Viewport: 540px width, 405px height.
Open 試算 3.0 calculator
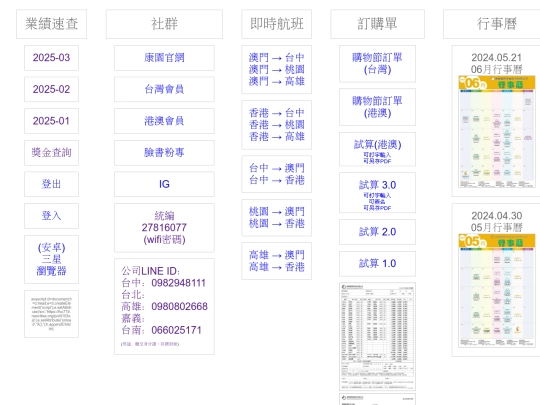[x=377, y=193]
